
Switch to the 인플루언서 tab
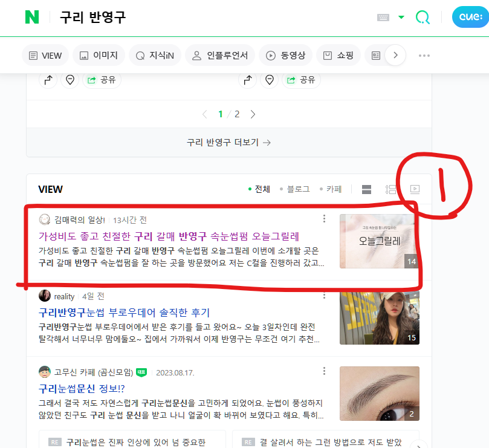[220, 56]
